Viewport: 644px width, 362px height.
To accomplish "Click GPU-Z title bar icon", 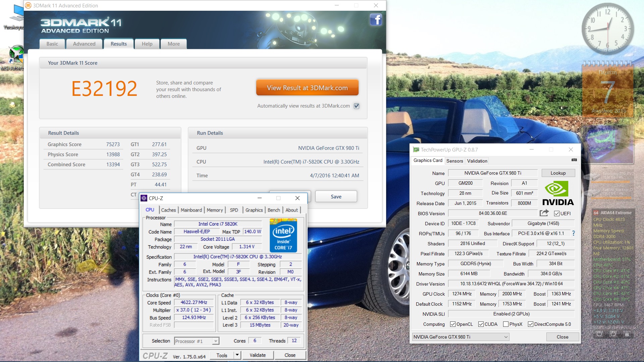I will coord(416,150).
